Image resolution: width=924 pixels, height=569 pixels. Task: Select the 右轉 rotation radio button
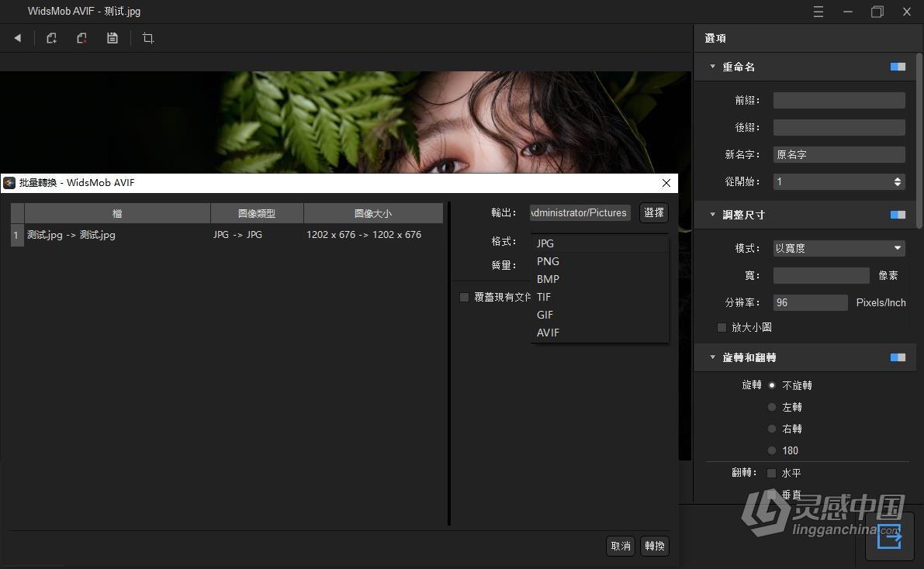(x=772, y=428)
